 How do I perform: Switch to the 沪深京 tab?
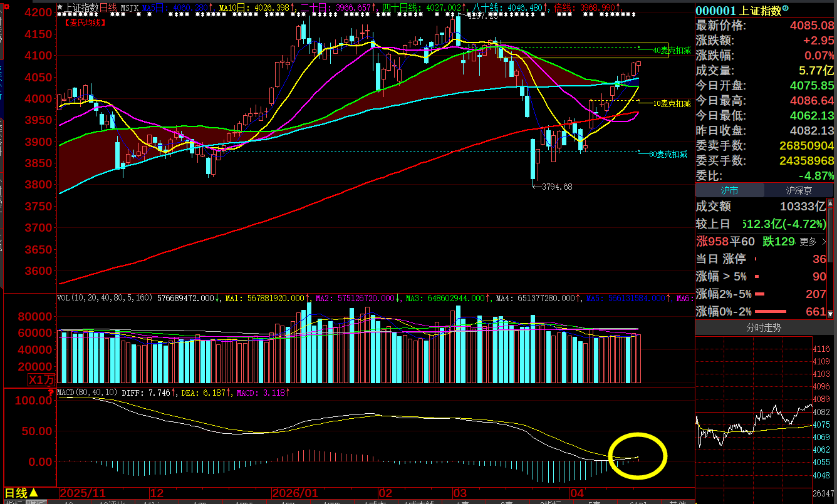pyautogui.click(x=799, y=190)
